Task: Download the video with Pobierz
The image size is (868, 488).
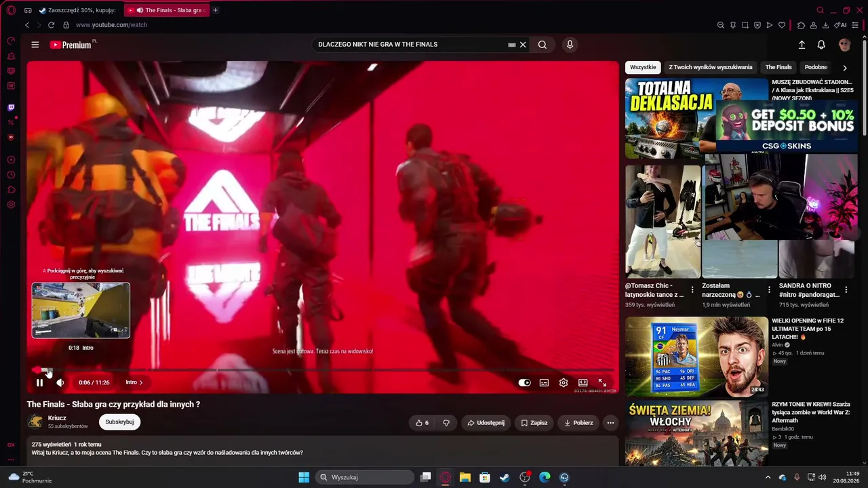Action: [578, 423]
